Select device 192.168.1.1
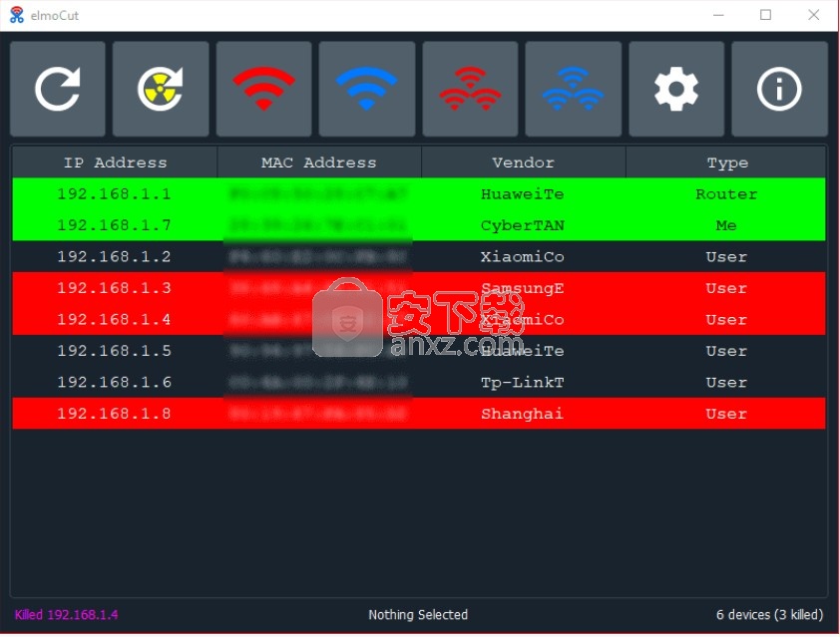840x637 pixels. point(419,193)
